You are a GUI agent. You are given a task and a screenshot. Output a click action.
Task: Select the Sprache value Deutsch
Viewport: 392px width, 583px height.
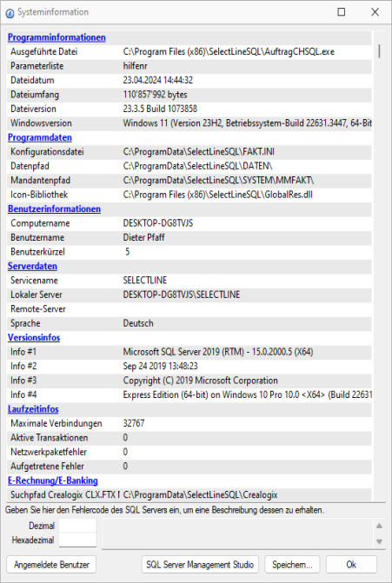pyautogui.click(x=138, y=323)
